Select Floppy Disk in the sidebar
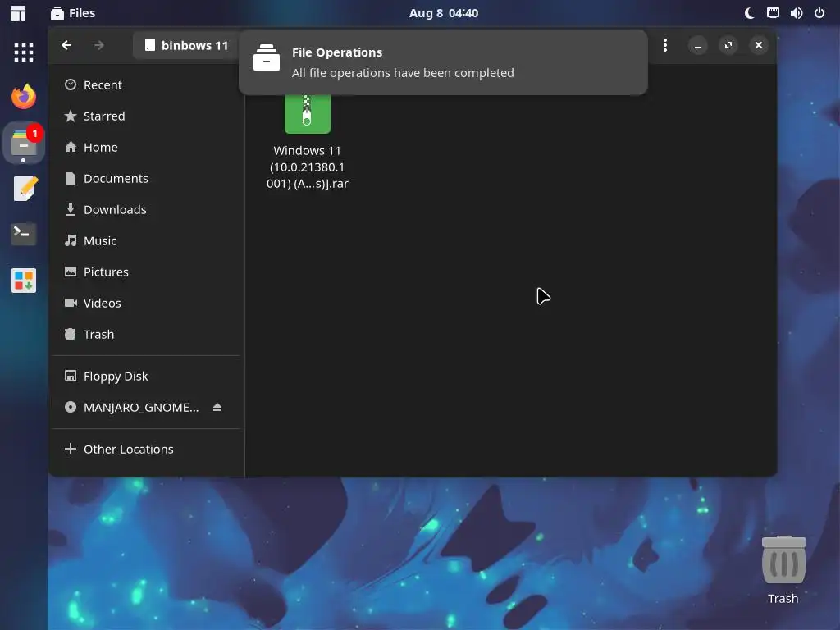840x630 pixels. (x=146, y=376)
